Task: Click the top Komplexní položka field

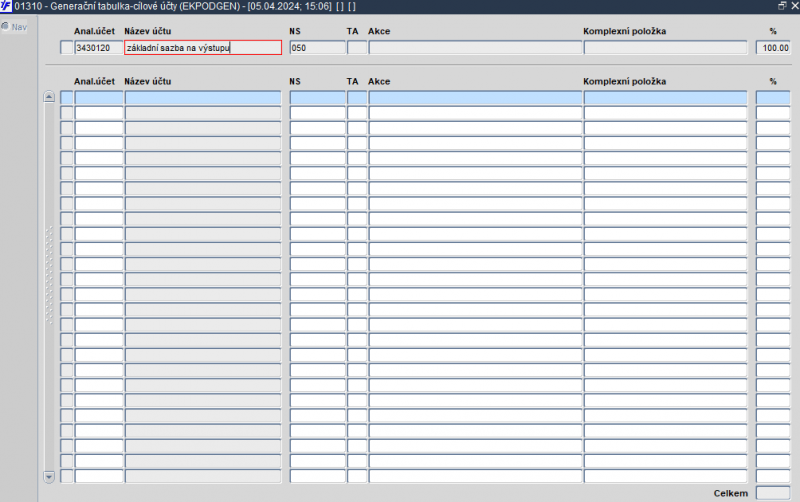Action: 665,48
